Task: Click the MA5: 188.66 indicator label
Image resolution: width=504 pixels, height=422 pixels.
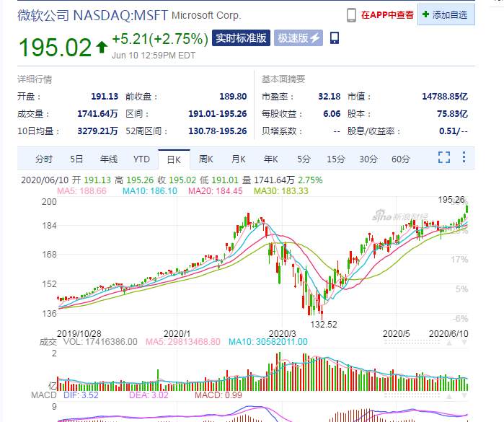Action: (81, 191)
